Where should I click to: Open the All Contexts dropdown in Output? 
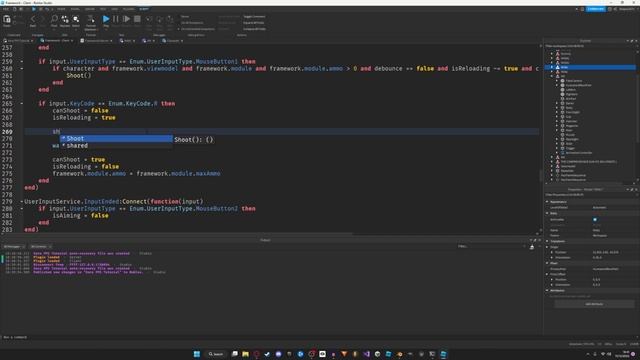coord(40,247)
